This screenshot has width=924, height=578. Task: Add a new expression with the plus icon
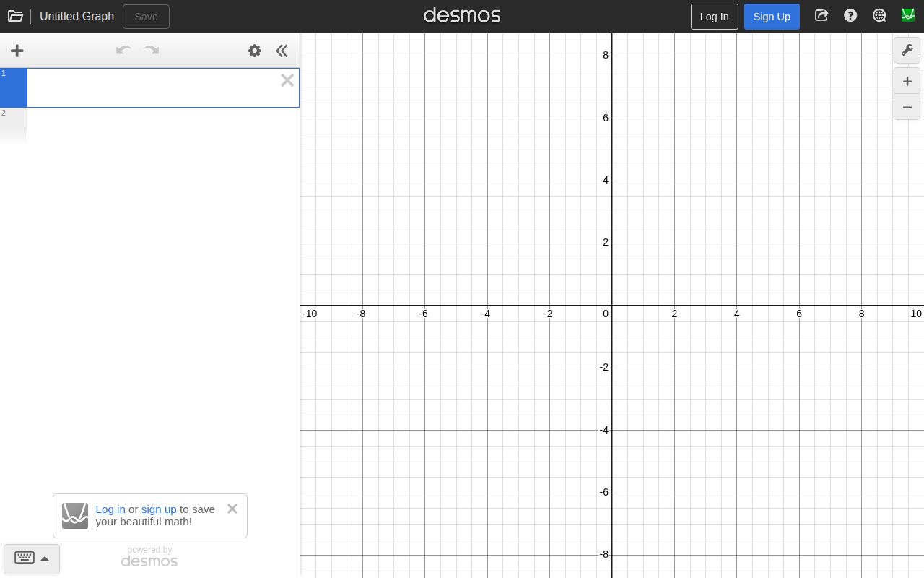click(x=17, y=51)
